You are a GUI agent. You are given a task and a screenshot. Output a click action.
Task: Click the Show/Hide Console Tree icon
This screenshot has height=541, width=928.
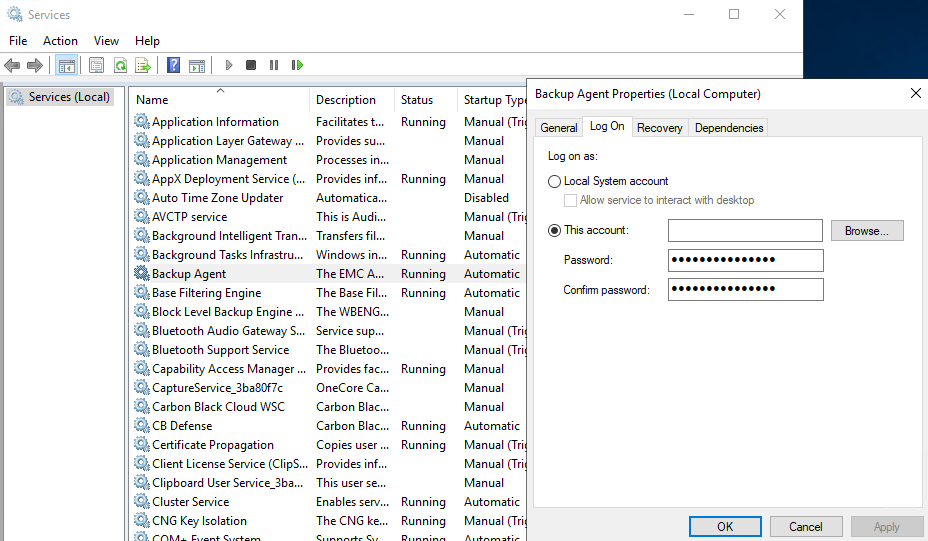(x=67, y=65)
